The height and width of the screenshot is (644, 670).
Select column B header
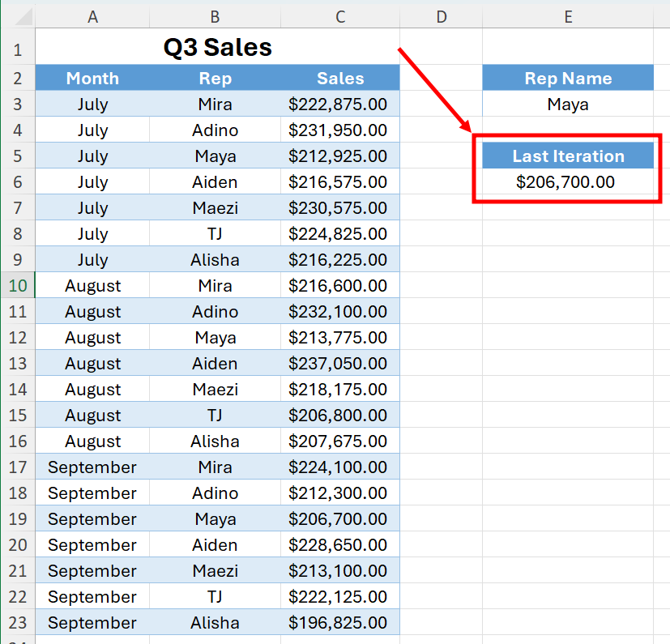coord(215,17)
